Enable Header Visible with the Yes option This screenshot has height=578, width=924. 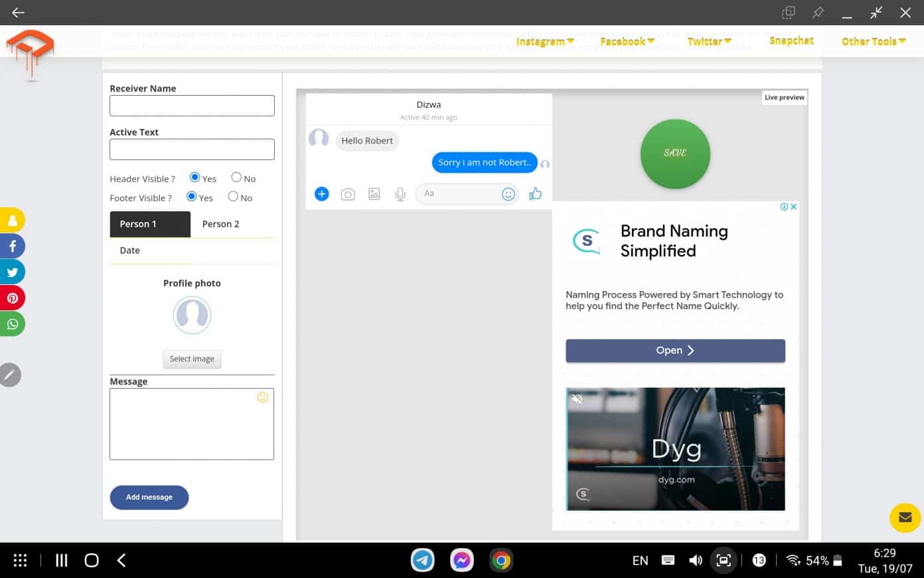pos(196,177)
